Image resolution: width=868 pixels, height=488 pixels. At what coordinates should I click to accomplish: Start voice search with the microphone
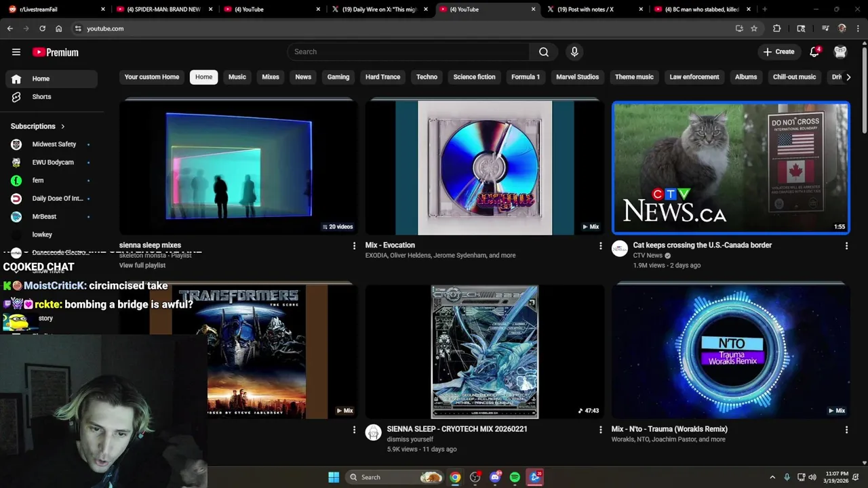(574, 52)
